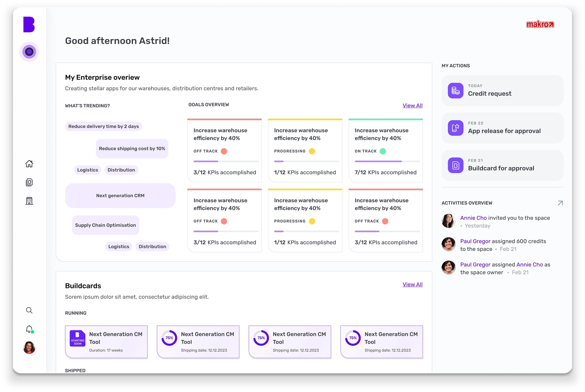
Task: Click the Annie Cho link in the invited activity
Action: point(474,218)
